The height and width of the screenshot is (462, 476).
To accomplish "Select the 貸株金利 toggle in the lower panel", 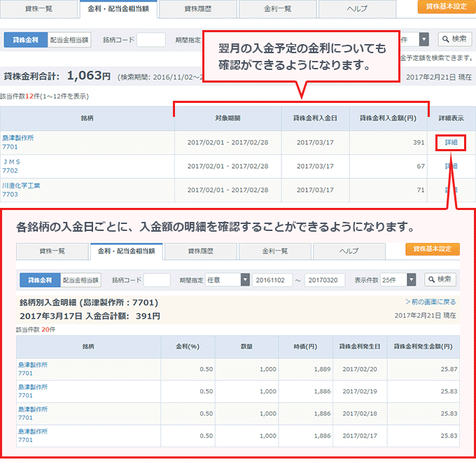I will [40, 280].
